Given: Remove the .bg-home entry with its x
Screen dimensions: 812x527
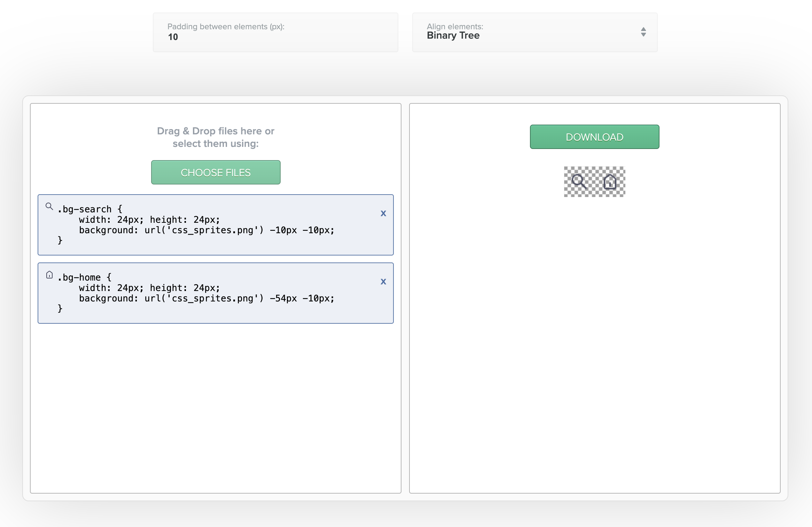Looking at the screenshot, I should pyautogui.click(x=383, y=282).
